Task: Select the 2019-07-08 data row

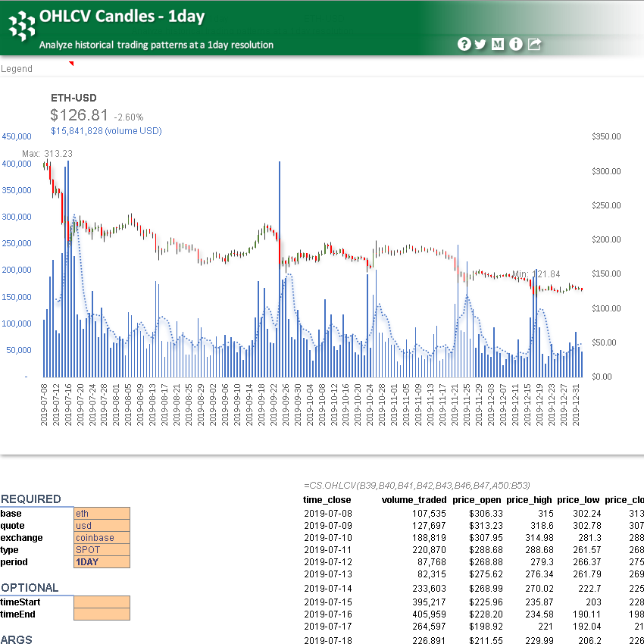Action: click(x=327, y=513)
